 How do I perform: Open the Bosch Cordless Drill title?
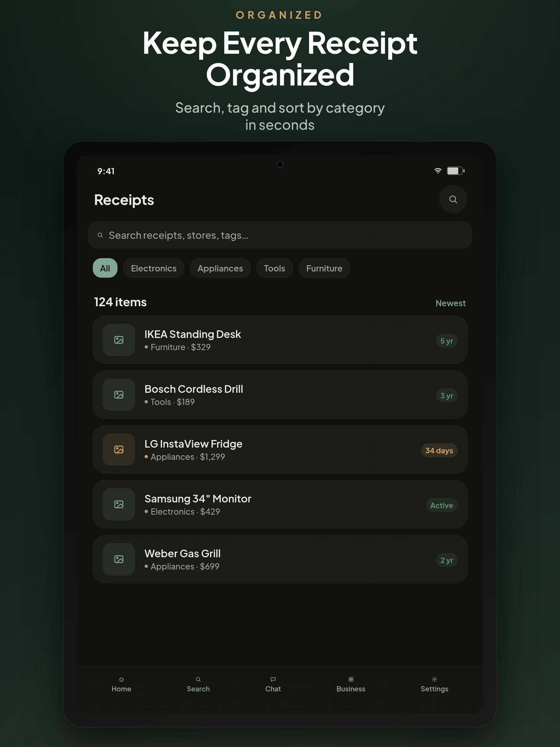click(194, 389)
